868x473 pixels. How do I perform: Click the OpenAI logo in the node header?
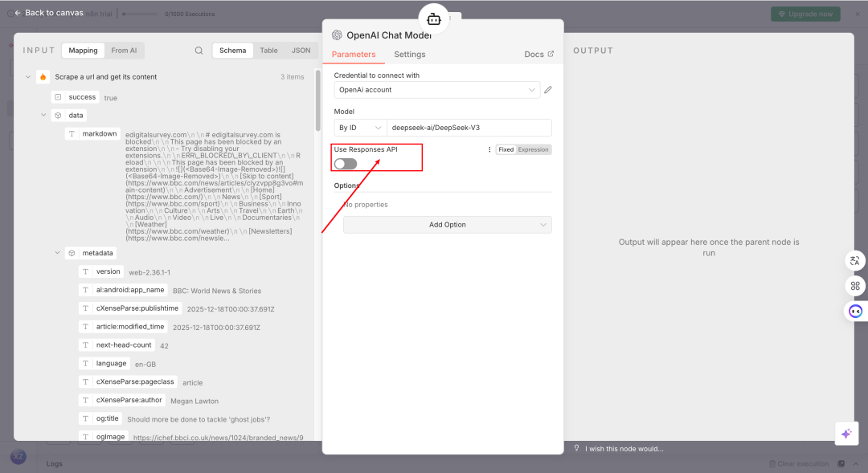point(337,35)
